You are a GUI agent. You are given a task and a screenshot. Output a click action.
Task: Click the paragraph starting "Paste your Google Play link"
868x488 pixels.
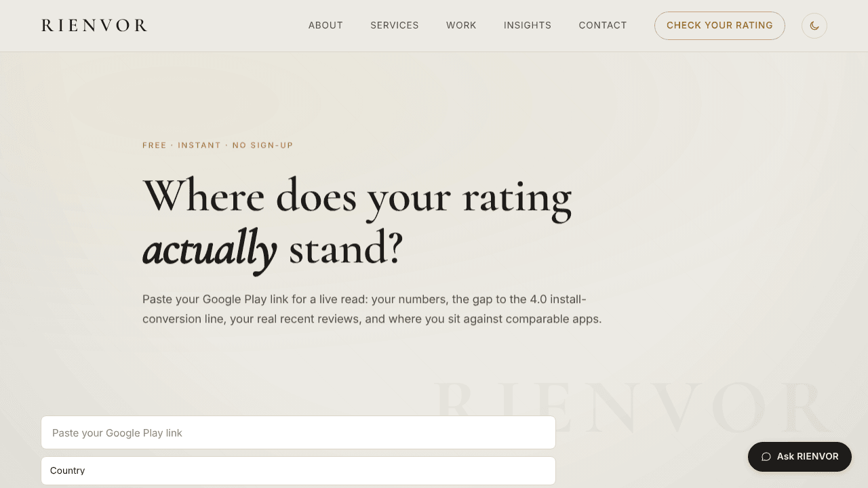click(372, 309)
